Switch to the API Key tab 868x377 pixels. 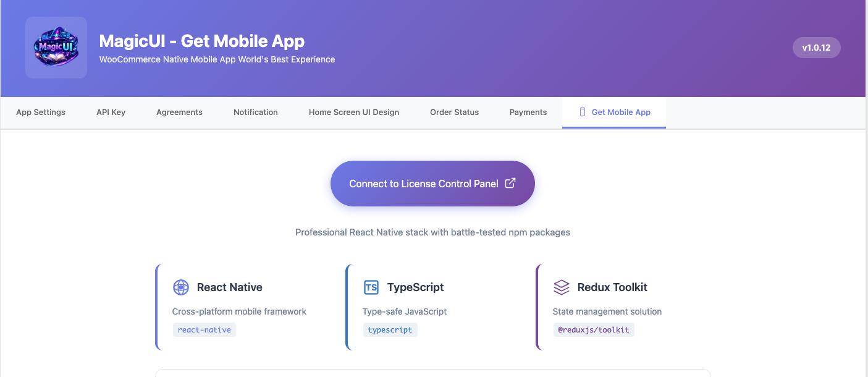(111, 112)
